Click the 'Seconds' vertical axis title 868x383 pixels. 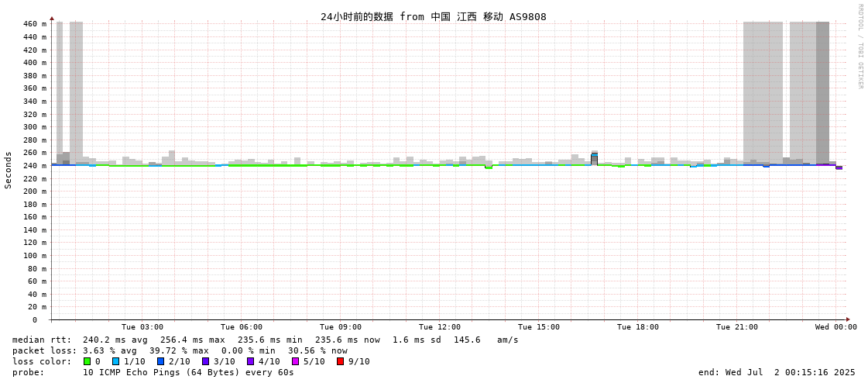(9, 170)
